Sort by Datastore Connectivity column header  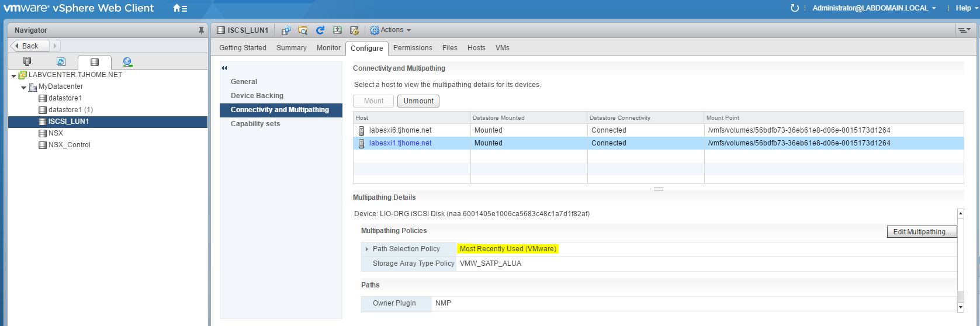(646, 117)
